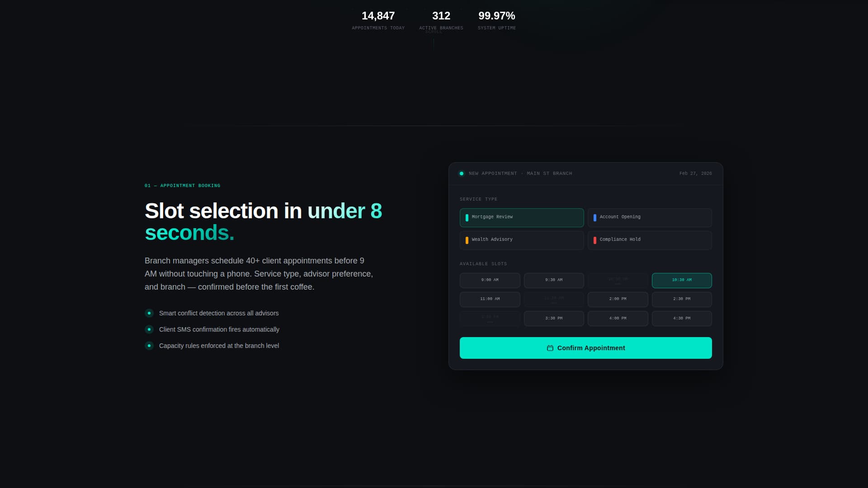Select the 4:30 PM slot
The image size is (868, 488).
(682, 319)
